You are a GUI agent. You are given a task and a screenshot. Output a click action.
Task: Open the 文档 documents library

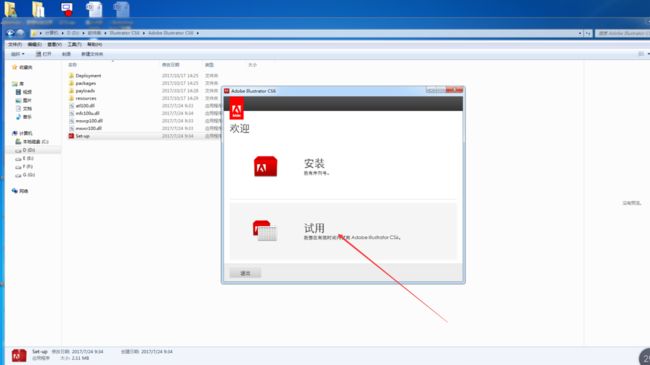pyautogui.click(x=27, y=109)
